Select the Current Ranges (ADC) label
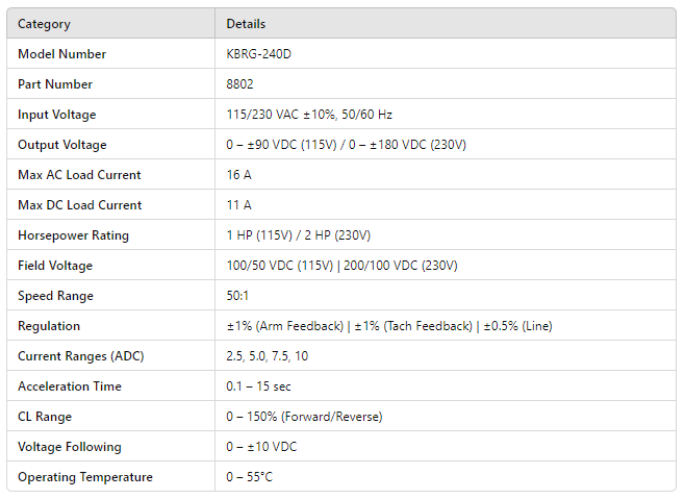686x500 pixels. click(x=78, y=356)
